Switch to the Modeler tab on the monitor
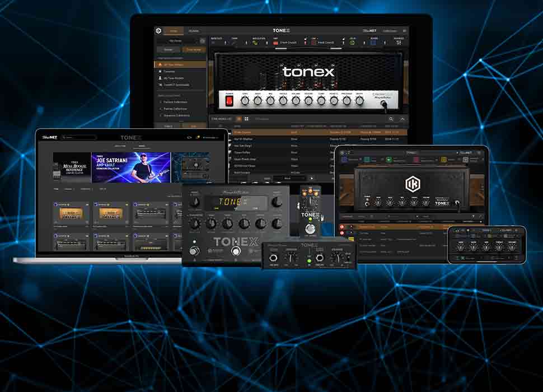This screenshot has height=392, width=543. pos(194,31)
